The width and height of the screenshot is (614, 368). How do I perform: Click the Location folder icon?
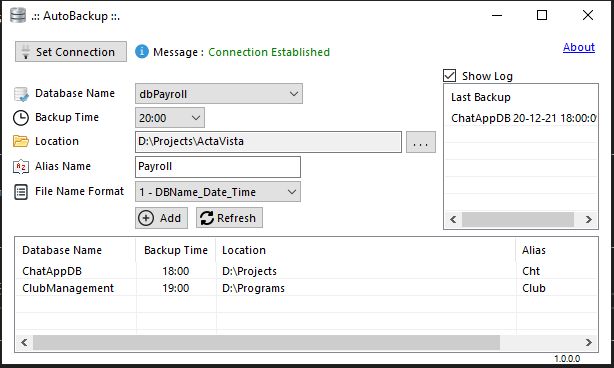21,141
